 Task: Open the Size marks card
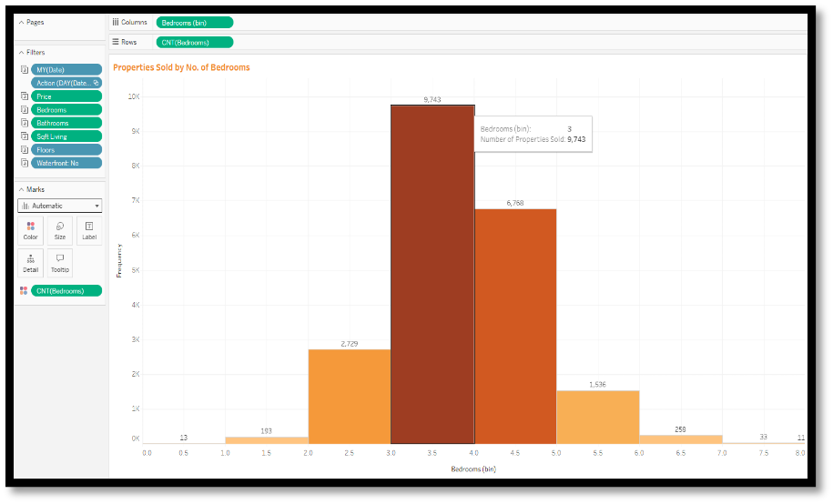[x=59, y=230]
